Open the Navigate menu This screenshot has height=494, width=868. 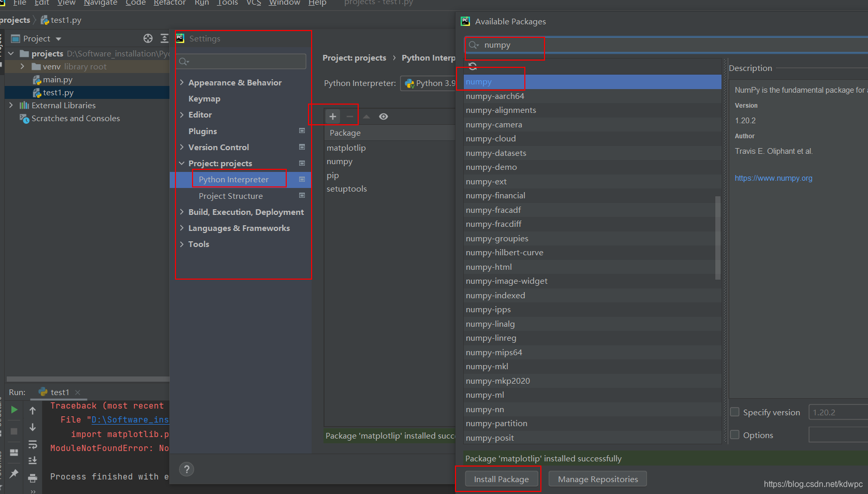[100, 3]
